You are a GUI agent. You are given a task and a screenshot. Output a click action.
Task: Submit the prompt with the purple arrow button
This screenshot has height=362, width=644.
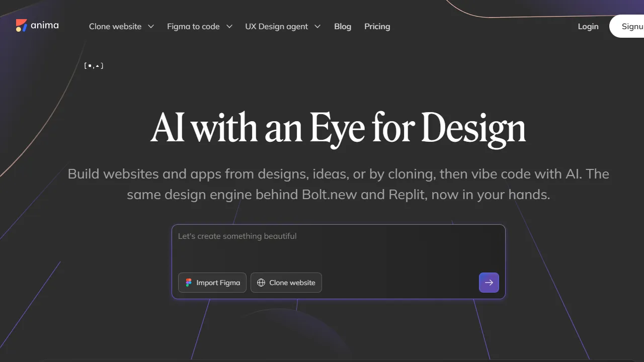pos(489,283)
